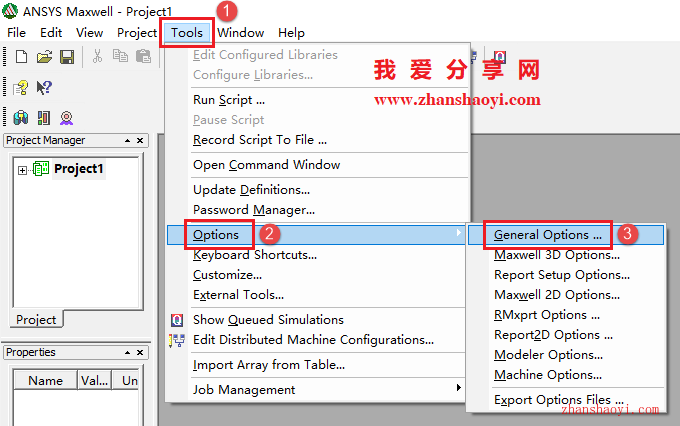
Task: Switch to the Project tab
Action: pyautogui.click(x=36, y=320)
